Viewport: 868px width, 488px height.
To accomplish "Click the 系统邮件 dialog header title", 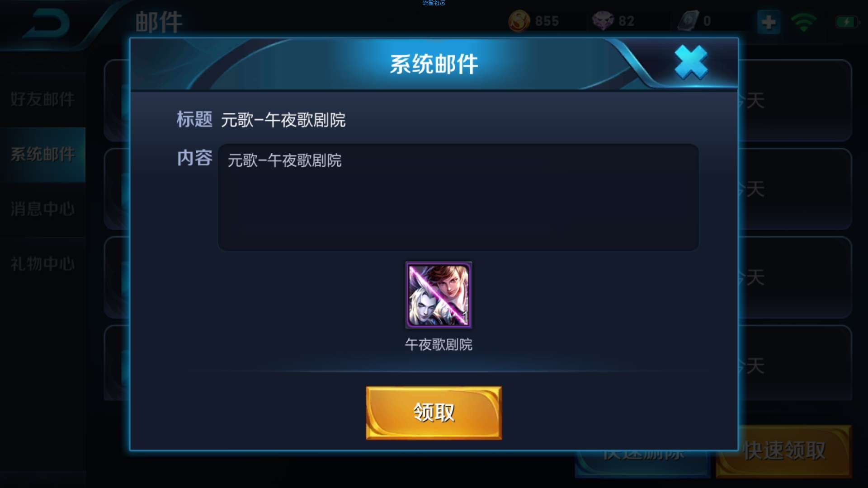I will pyautogui.click(x=434, y=64).
